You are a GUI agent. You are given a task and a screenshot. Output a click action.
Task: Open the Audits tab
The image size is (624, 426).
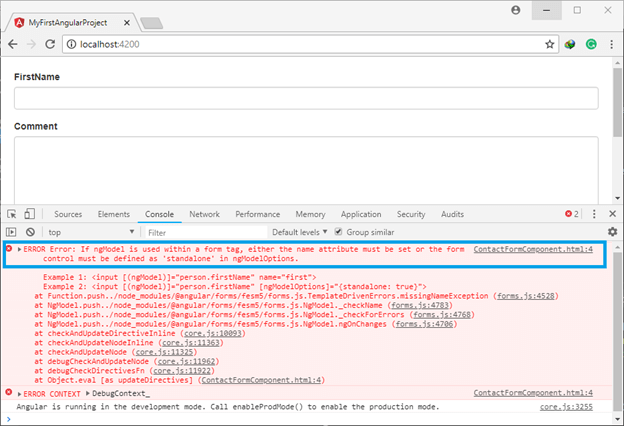[x=452, y=214]
